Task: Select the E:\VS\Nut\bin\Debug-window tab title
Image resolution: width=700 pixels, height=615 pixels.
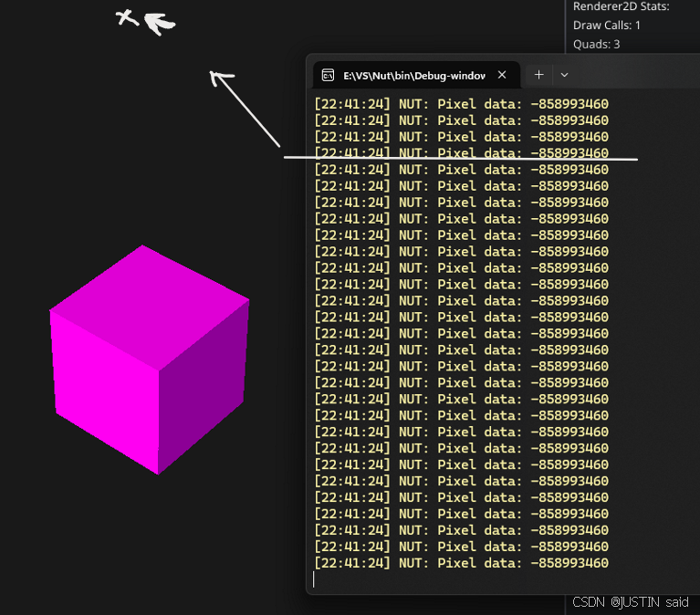Action: tap(413, 75)
